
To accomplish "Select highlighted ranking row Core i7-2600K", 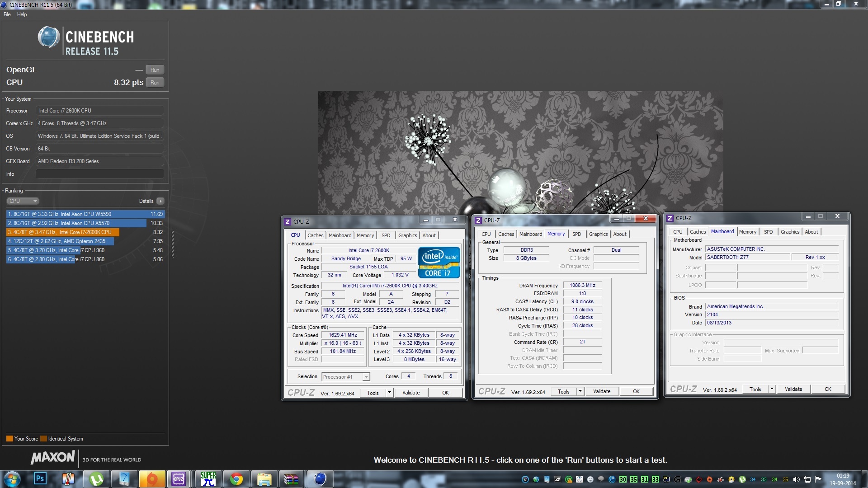I will click(x=85, y=232).
